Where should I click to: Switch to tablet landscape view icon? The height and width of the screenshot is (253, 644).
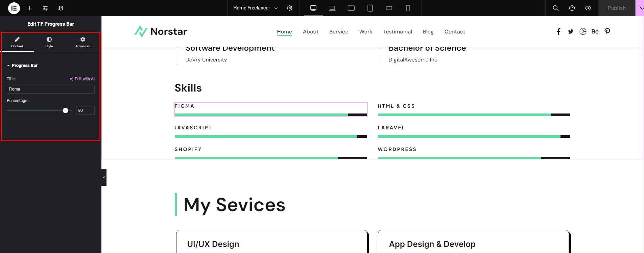coord(351,8)
